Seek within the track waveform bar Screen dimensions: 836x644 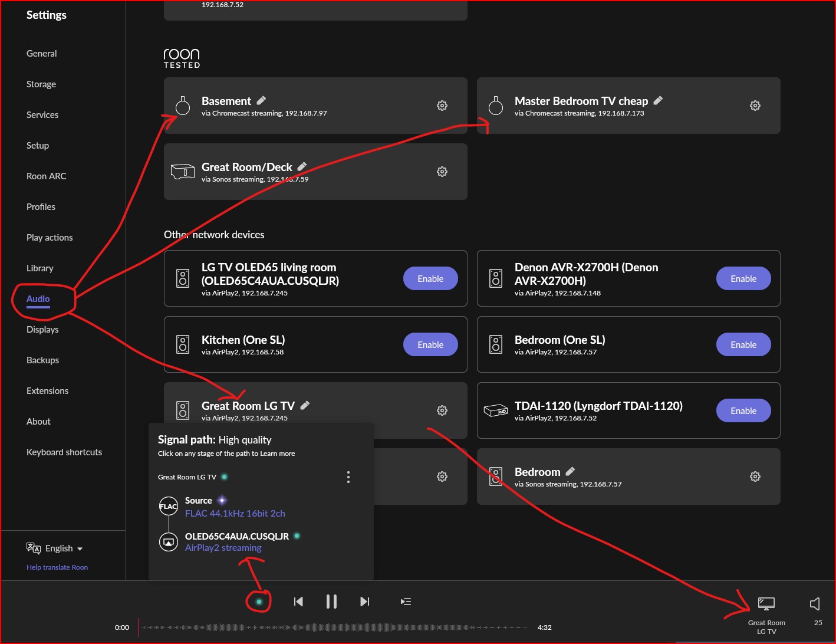(x=336, y=627)
